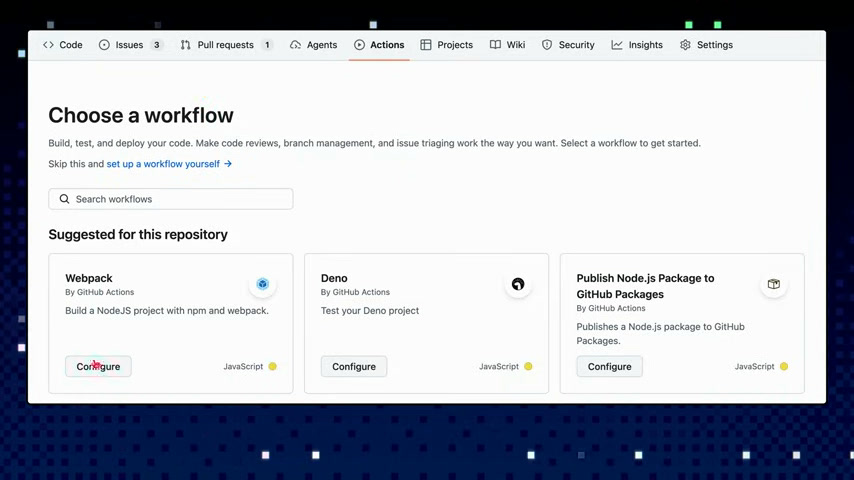Click the Pull requests branch icon
Viewport: 854px width, 480px height.
[x=186, y=45]
